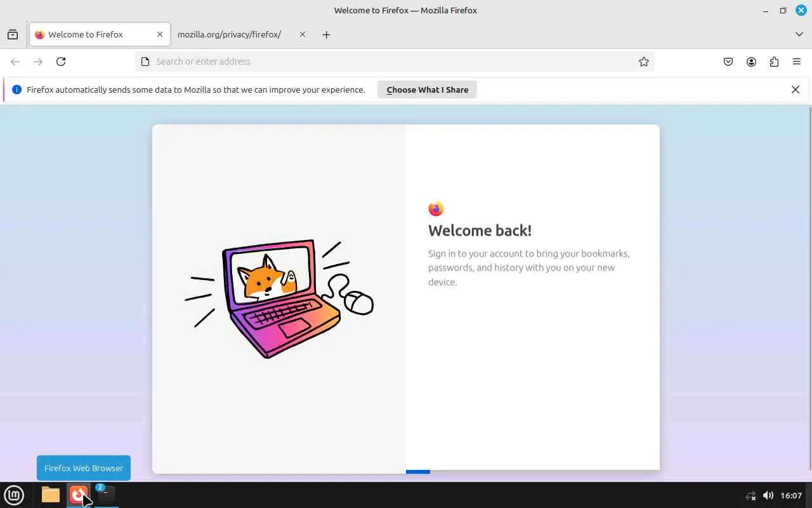
Task: Open the Pocket save icon
Action: click(x=728, y=62)
